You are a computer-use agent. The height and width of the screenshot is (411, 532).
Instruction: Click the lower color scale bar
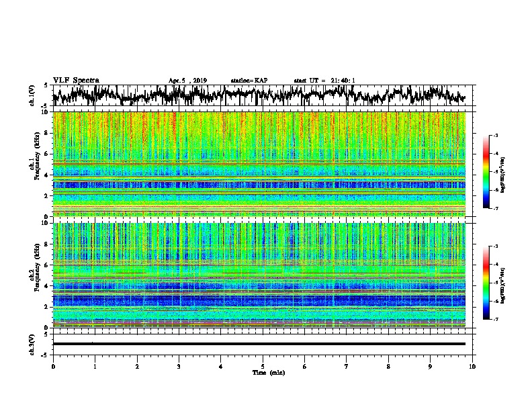point(486,283)
